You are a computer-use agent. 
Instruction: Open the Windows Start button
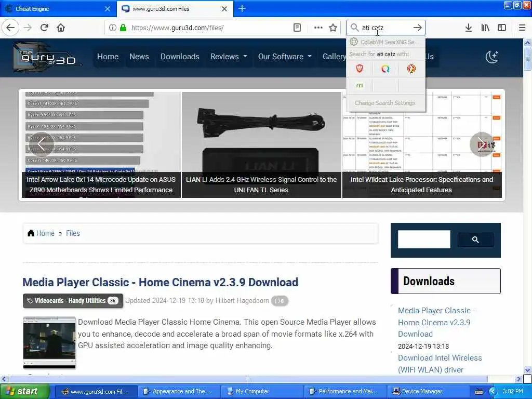tap(25, 392)
